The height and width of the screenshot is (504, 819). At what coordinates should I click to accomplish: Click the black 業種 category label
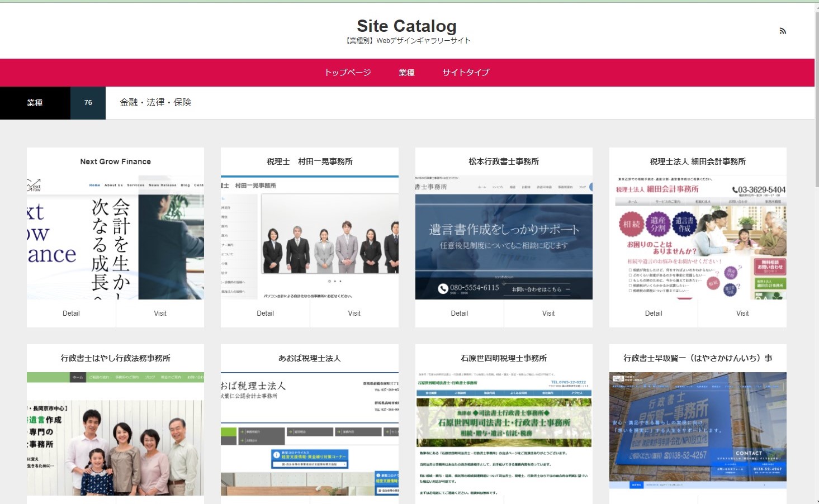click(x=35, y=103)
